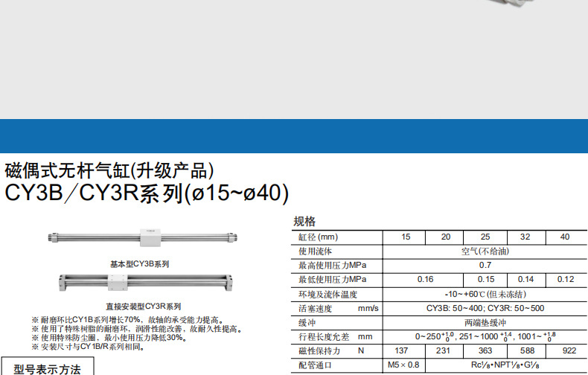The height and width of the screenshot is (375, 588).
Task: Click the holding force value 137
Action: pyautogui.click(x=401, y=350)
